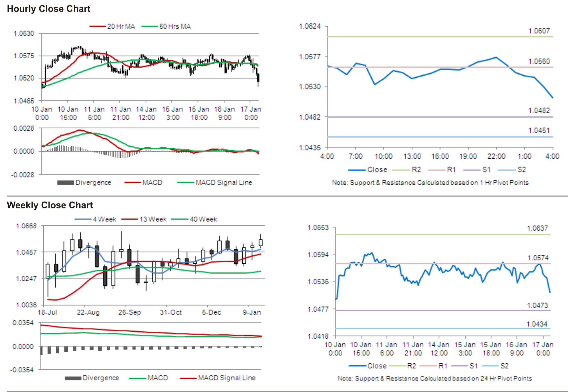Select the '40 Week' legend label
This screenshot has width=568, height=392.
point(203,219)
